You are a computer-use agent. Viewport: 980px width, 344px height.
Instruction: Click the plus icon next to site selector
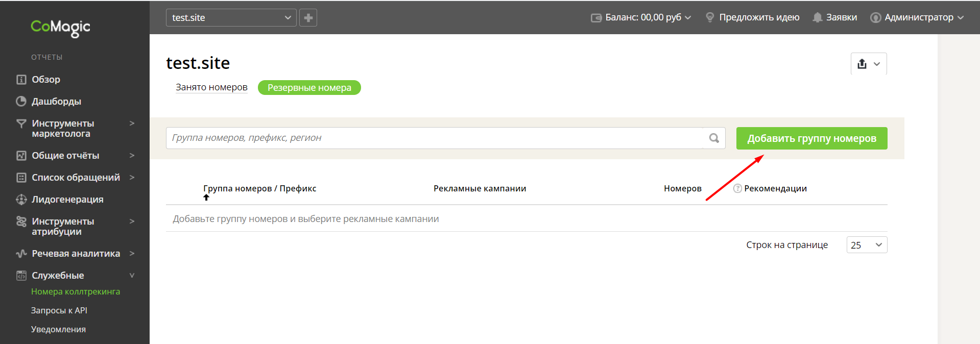click(308, 18)
